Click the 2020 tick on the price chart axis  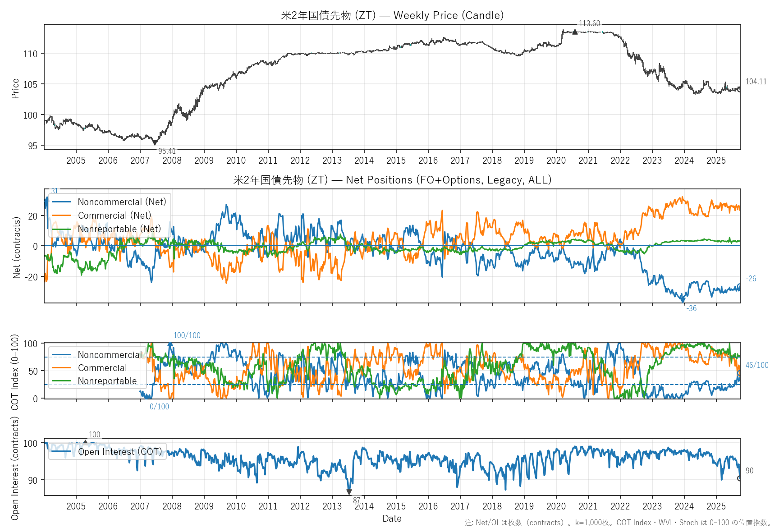click(x=556, y=161)
